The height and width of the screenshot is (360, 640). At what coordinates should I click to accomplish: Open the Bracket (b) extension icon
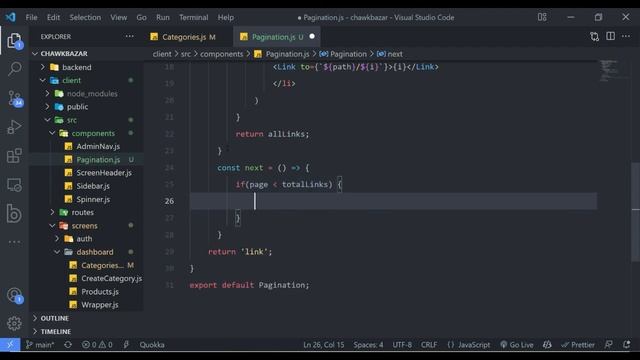(14, 213)
